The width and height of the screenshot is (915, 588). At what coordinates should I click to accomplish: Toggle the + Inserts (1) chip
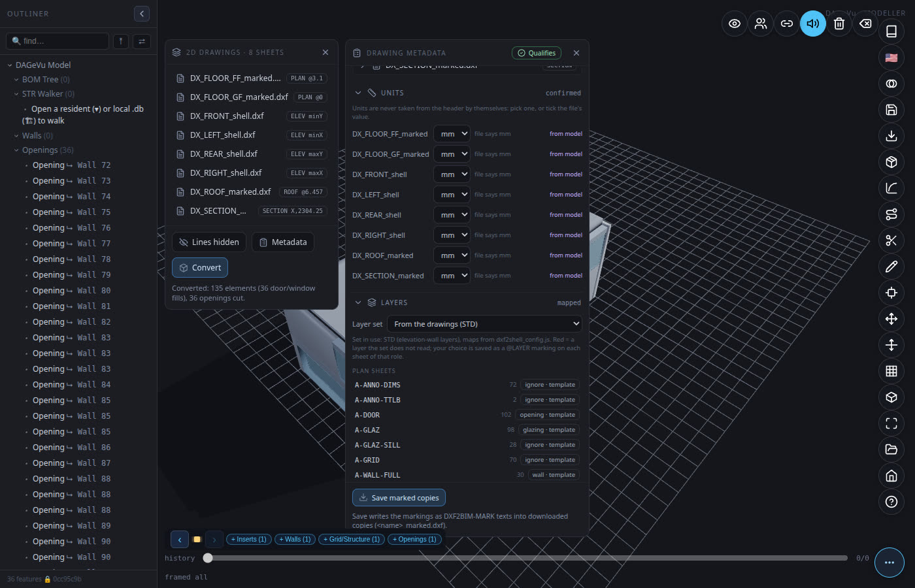pos(248,540)
